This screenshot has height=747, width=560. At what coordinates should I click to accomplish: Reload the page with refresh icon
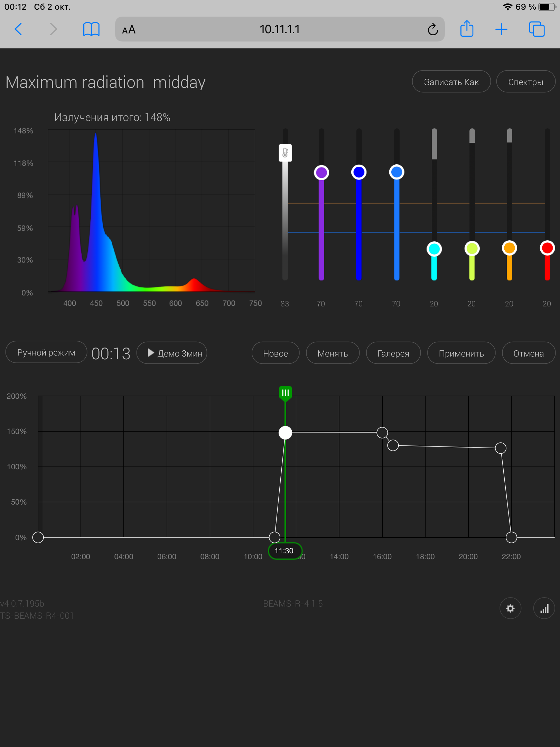[x=432, y=29]
